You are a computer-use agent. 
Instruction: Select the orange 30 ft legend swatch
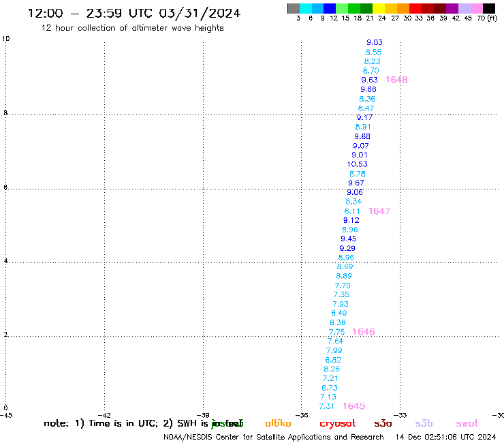pos(403,8)
